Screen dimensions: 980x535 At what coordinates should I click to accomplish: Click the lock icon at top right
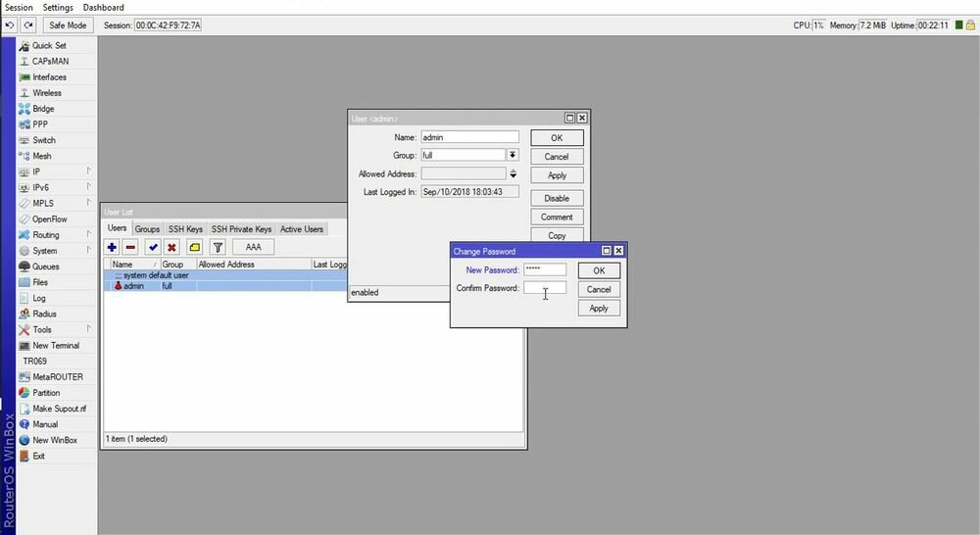pos(970,25)
